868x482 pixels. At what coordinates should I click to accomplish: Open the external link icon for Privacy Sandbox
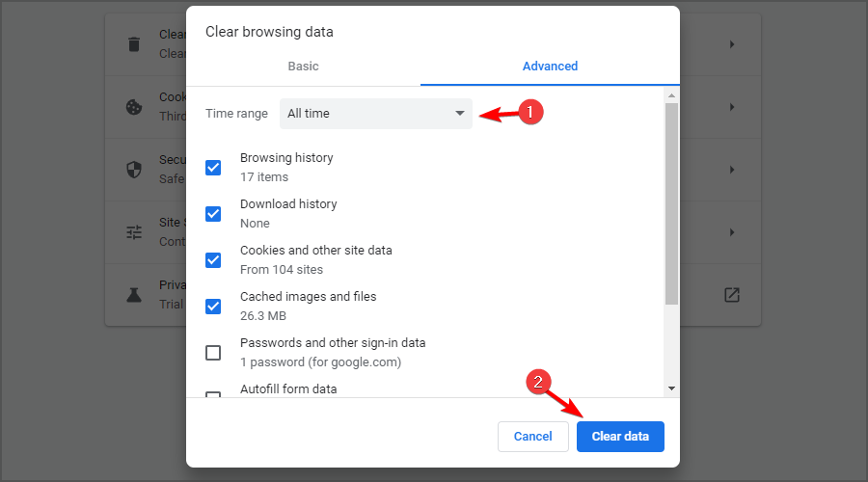click(x=732, y=295)
